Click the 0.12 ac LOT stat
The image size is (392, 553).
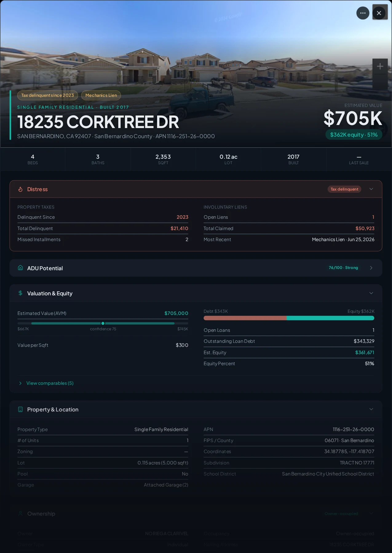pos(228,159)
